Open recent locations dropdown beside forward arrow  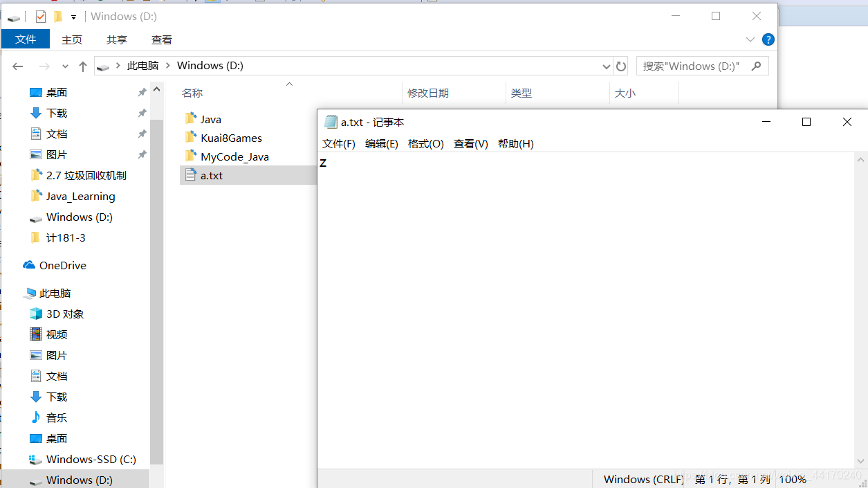[x=65, y=66]
